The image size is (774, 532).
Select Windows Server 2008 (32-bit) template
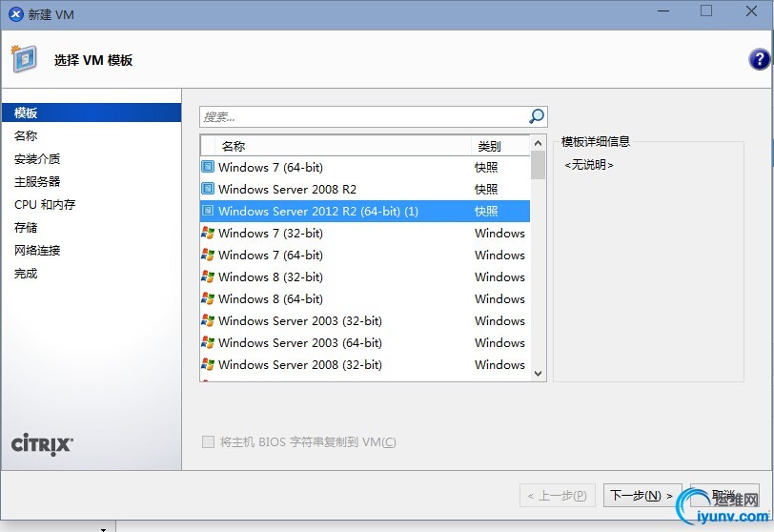pyautogui.click(x=300, y=365)
